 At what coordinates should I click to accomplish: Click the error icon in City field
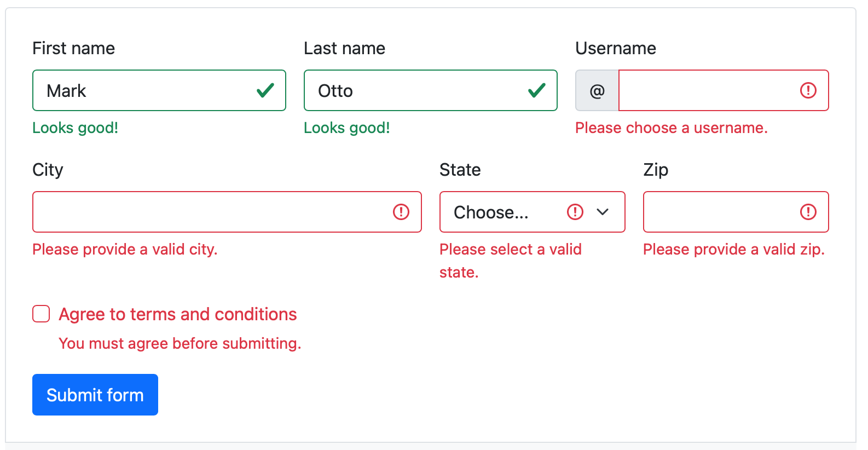pos(401,212)
